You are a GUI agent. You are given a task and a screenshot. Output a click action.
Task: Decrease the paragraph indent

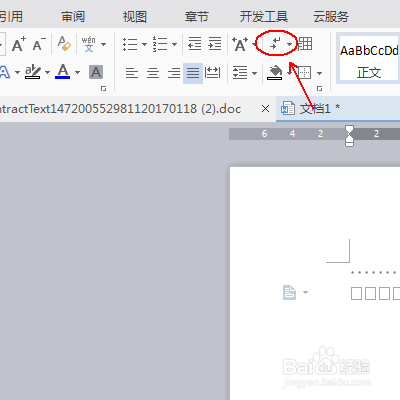coord(194,44)
